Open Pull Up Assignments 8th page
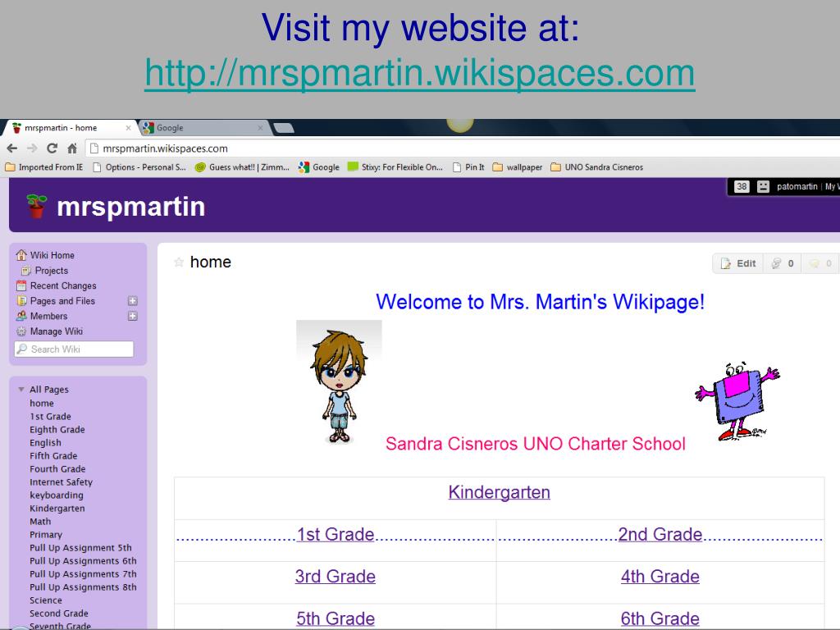This screenshot has height=630, width=840. click(83, 587)
